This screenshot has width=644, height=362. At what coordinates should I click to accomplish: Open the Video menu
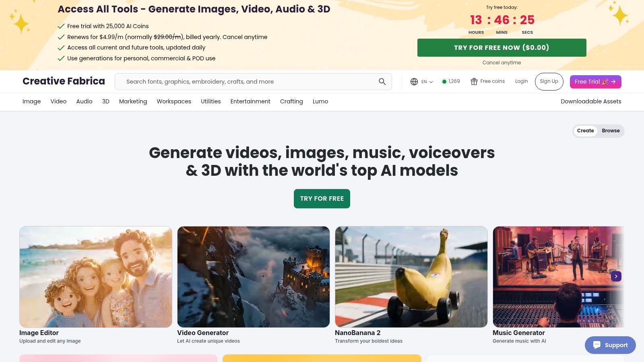click(58, 101)
